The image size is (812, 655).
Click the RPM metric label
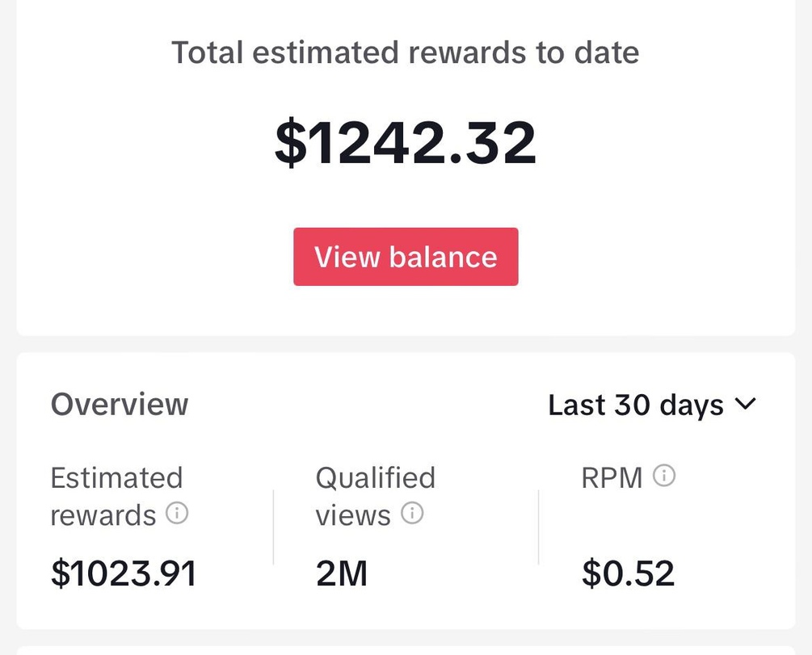[x=612, y=477]
